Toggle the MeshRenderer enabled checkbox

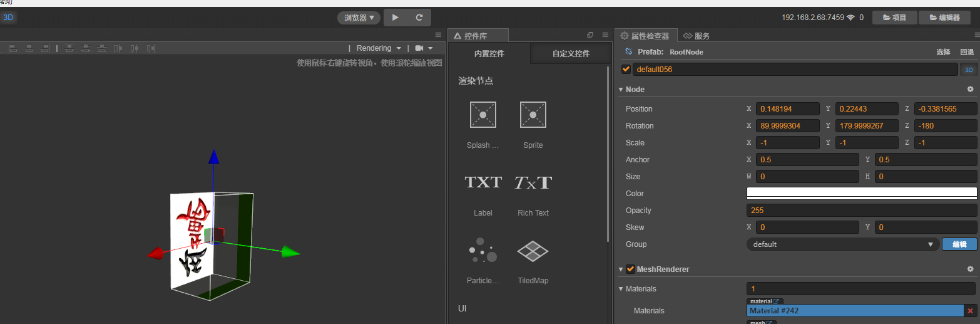630,269
